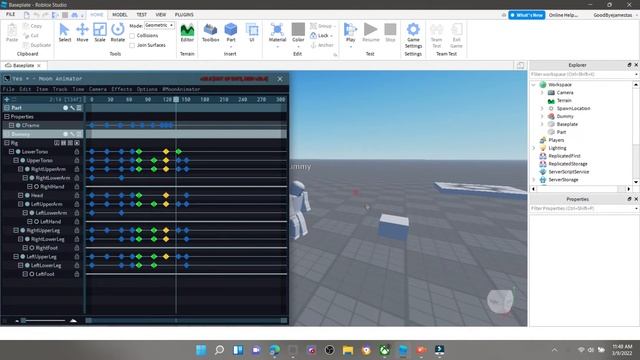This screenshot has width=640, height=360.
Task: Select the Baseplate document tab
Action: coord(23,65)
